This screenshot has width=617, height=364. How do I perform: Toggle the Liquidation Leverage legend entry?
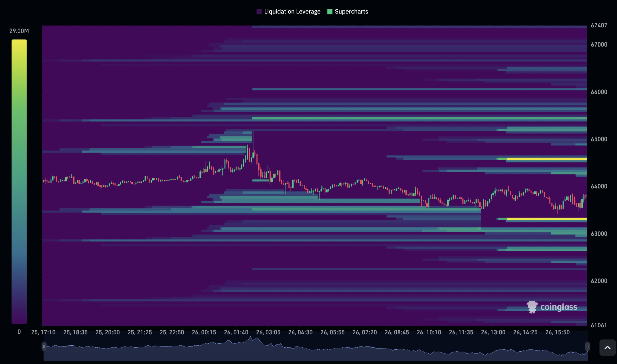click(288, 12)
